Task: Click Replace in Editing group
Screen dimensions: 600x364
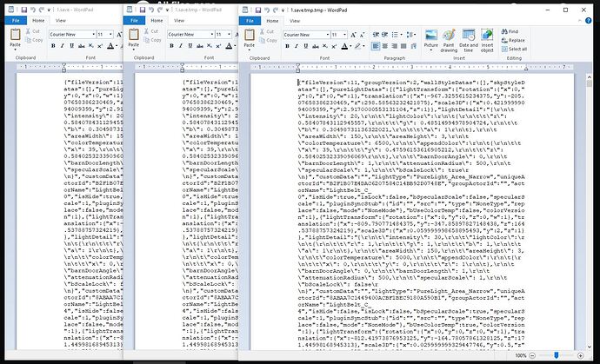Action: coord(513,40)
